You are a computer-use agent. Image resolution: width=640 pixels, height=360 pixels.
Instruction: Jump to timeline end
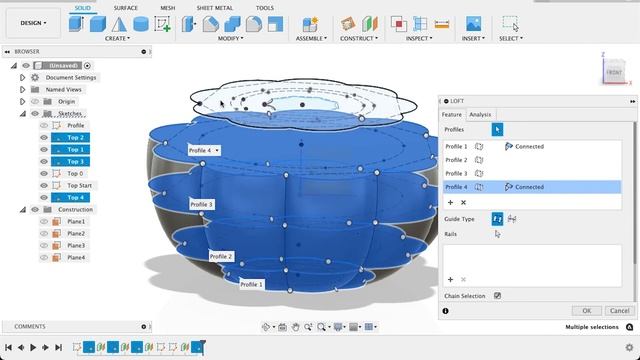point(58,347)
